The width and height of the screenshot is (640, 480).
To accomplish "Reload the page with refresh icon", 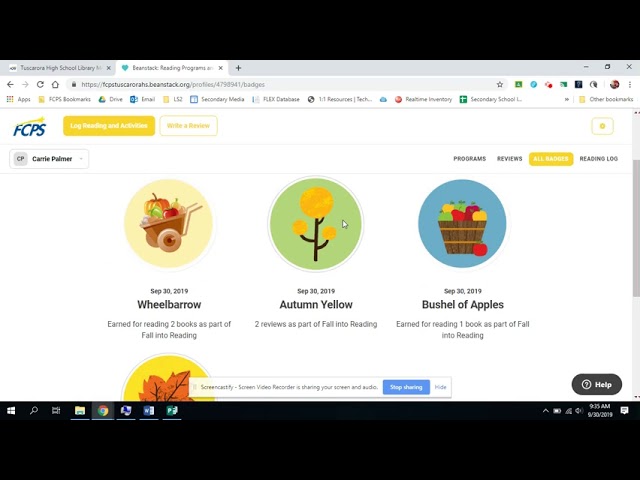I will [x=40, y=84].
